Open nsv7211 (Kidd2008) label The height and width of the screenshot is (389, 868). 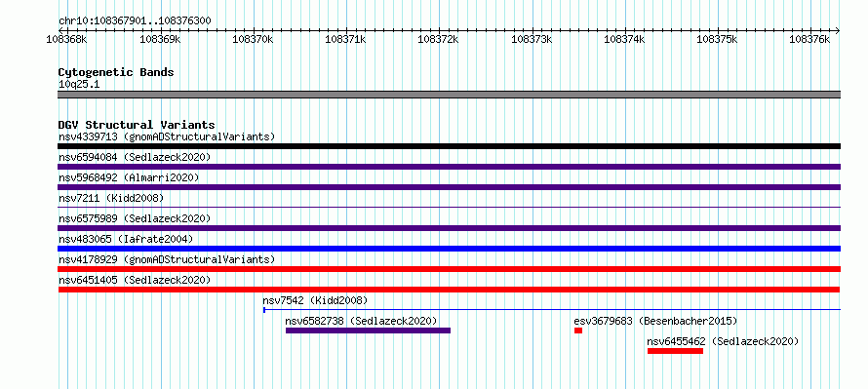tap(111, 198)
